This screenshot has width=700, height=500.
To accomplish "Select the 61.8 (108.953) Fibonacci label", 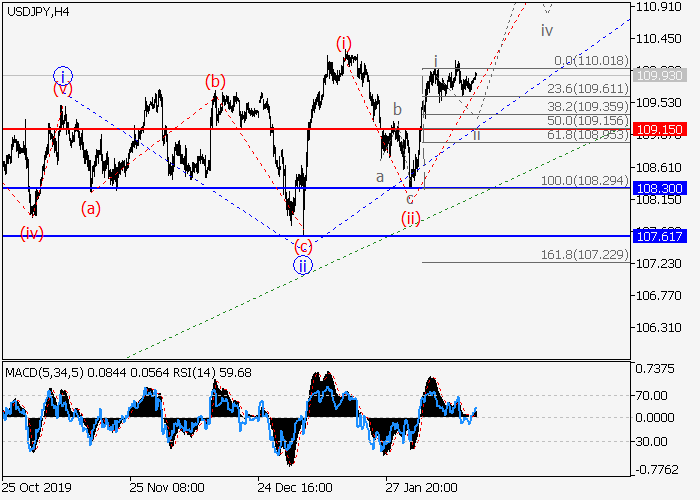I will pos(588,134).
